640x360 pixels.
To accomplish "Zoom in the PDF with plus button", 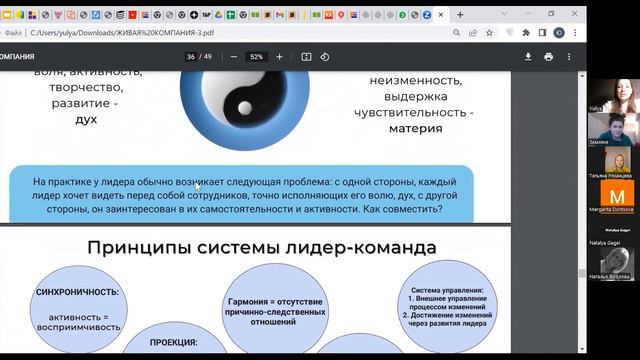I will coord(279,57).
